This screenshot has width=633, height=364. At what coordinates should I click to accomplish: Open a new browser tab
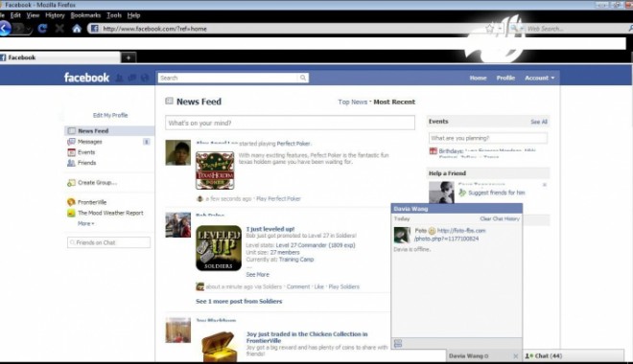(x=129, y=57)
